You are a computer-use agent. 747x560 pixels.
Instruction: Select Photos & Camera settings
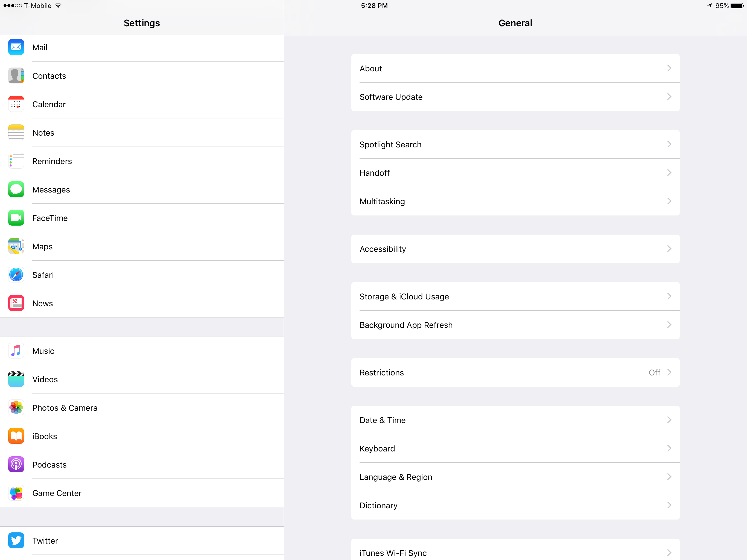pyautogui.click(x=65, y=408)
